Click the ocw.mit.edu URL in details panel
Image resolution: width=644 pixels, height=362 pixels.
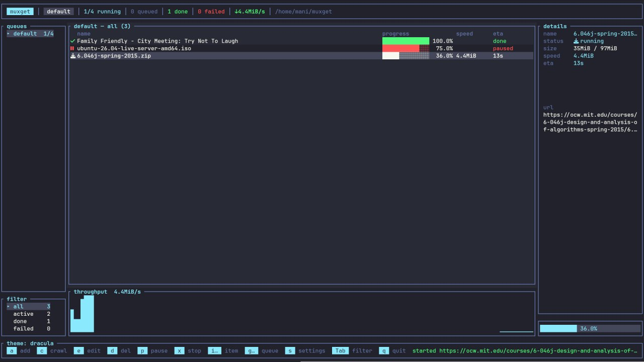[590, 122]
